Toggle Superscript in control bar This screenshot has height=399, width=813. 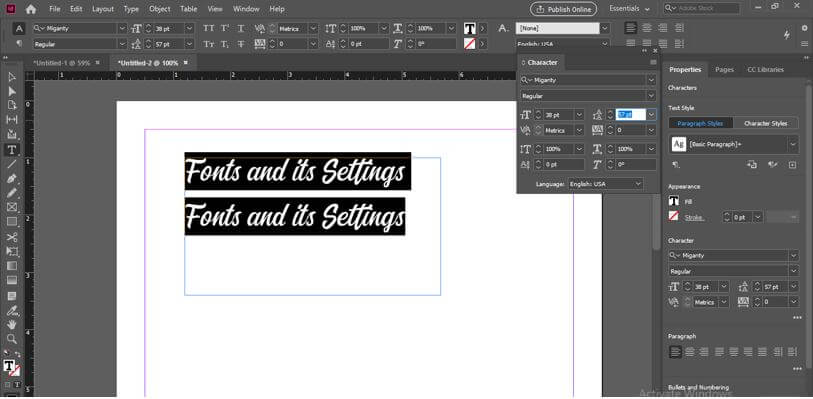(x=225, y=28)
